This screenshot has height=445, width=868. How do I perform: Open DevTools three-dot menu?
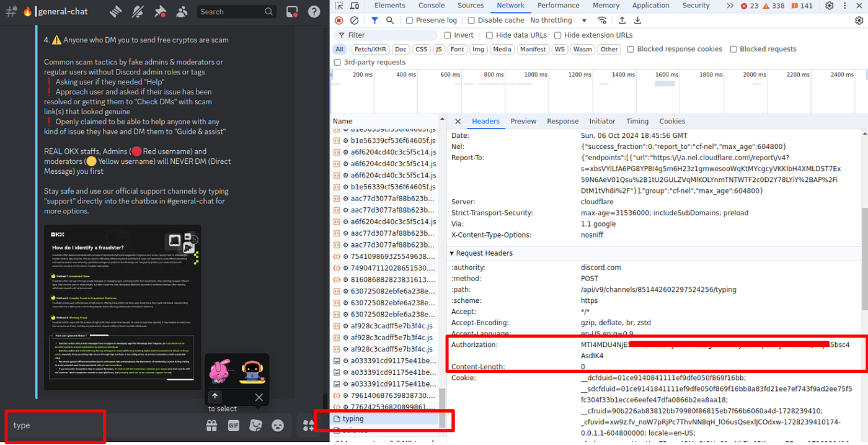click(846, 6)
